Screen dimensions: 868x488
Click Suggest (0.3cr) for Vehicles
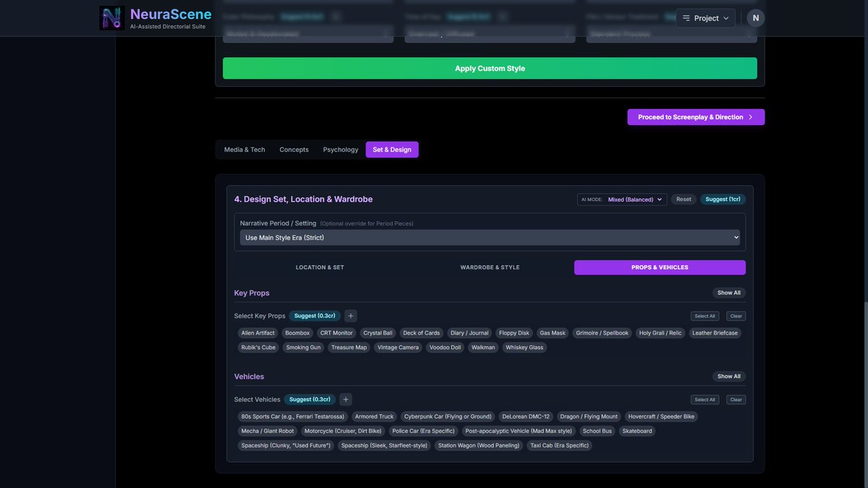[x=310, y=399]
